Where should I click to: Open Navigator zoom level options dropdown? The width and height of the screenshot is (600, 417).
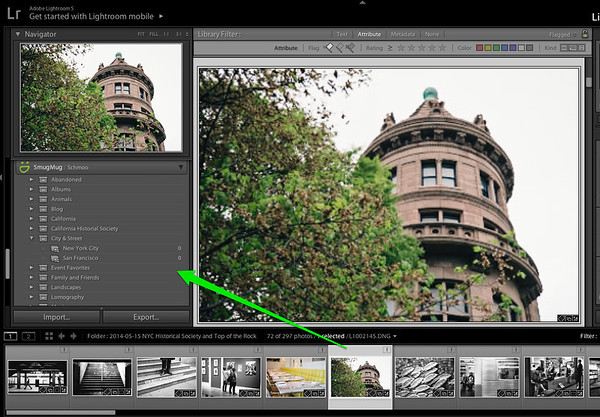(187, 34)
